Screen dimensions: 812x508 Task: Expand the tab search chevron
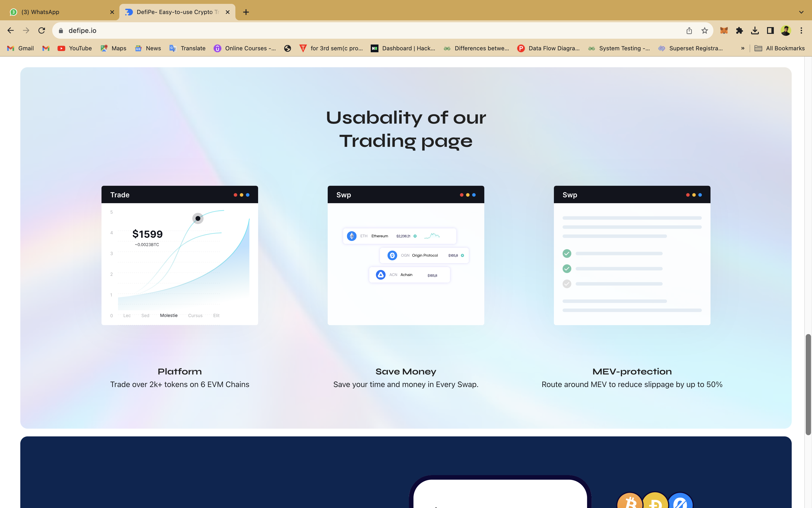[x=801, y=12]
